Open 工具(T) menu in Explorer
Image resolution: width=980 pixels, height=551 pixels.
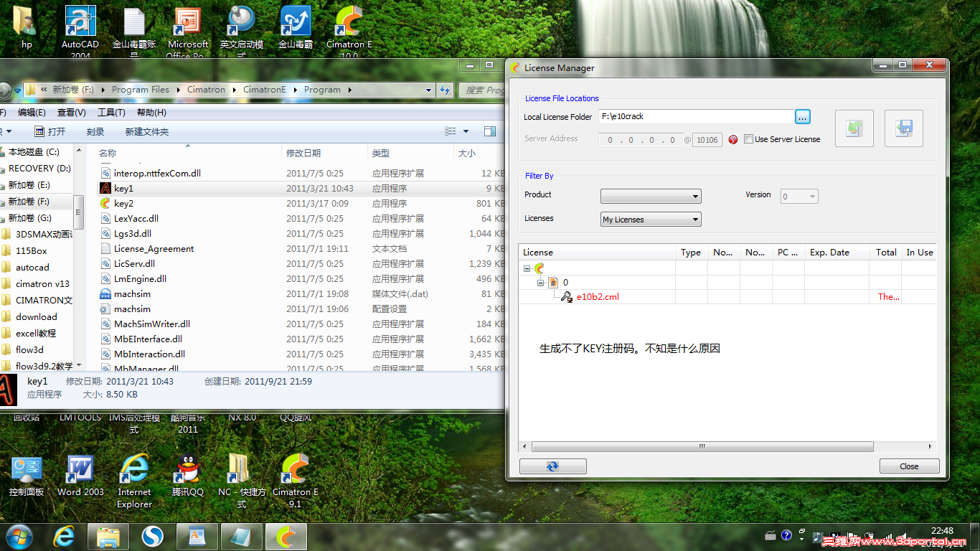pyautogui.click(x=111, y=113)
